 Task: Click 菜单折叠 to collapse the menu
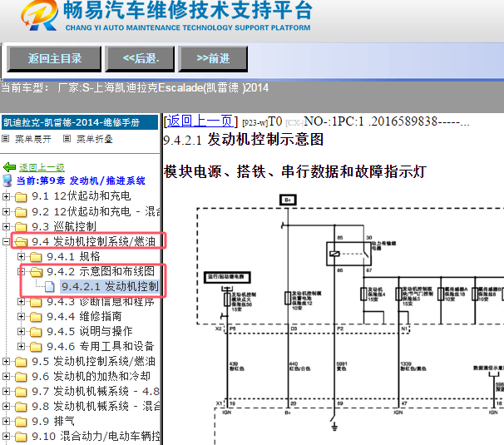click(95, 139)
